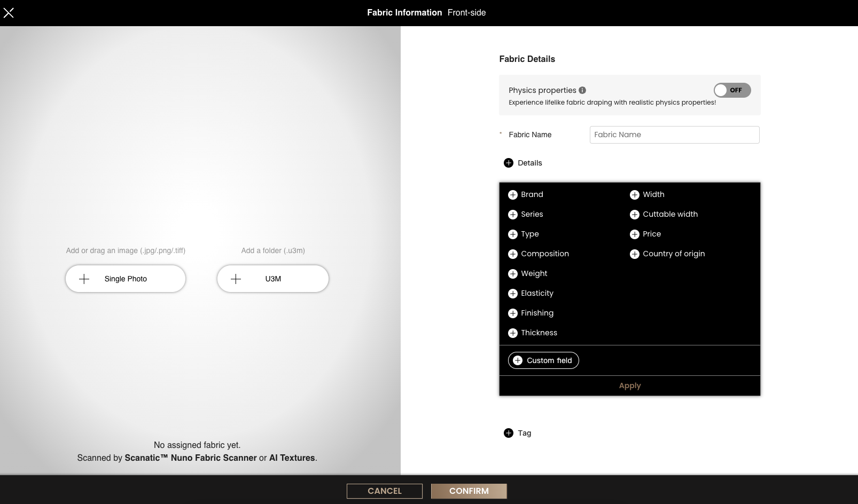Click the Front-side title text
This screenshot has width=858, height=504.
(466, 13)
